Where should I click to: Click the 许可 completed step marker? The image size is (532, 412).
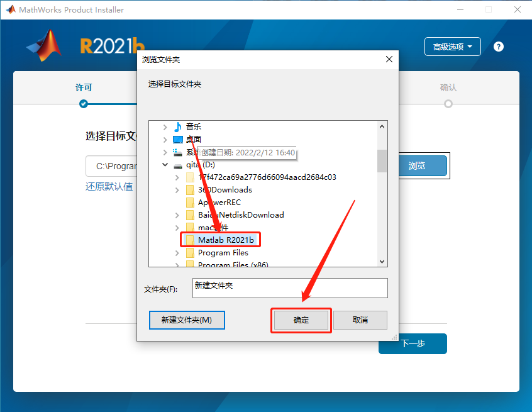point(84,104)
